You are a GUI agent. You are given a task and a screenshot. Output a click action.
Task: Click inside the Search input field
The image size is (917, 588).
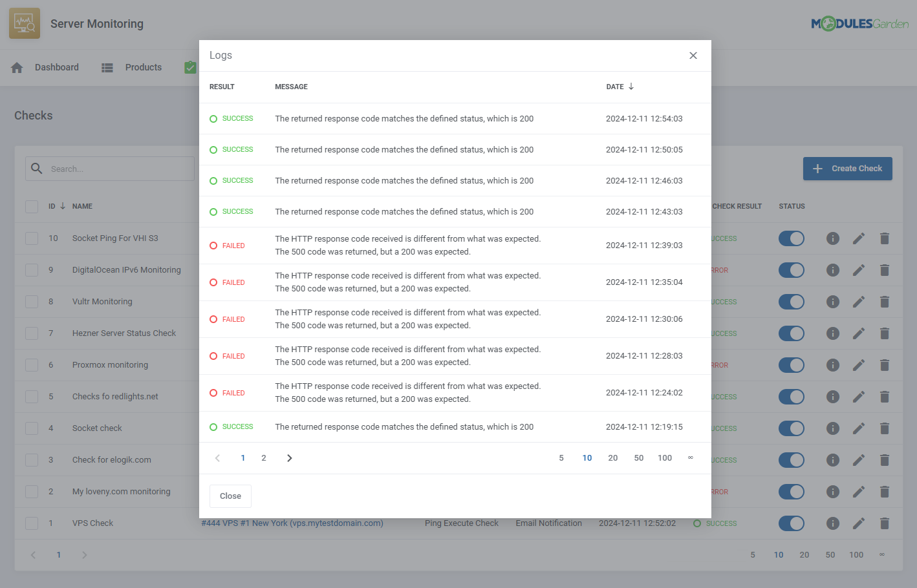[x=116, y=169]
